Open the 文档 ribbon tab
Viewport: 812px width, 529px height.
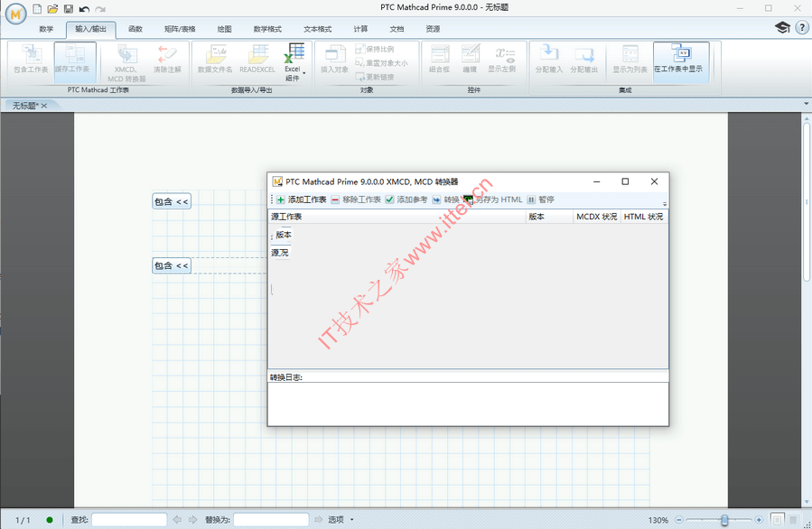[x=397, y=29]
